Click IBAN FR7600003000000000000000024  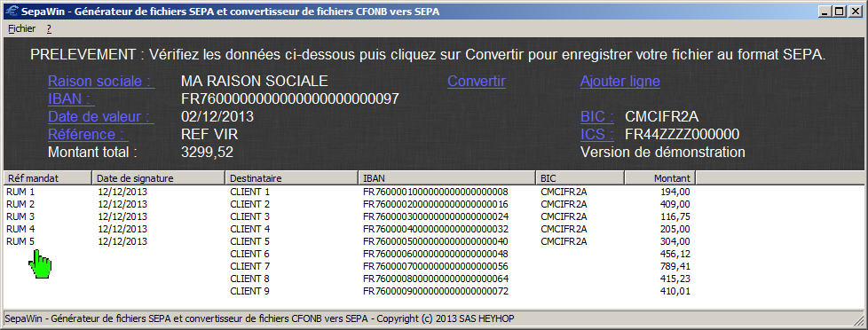point(436,216)
